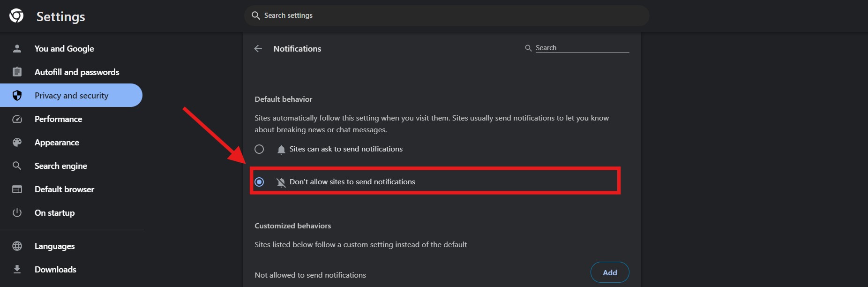
Task: Click the You and Google person icon
Action: (17, 48)
